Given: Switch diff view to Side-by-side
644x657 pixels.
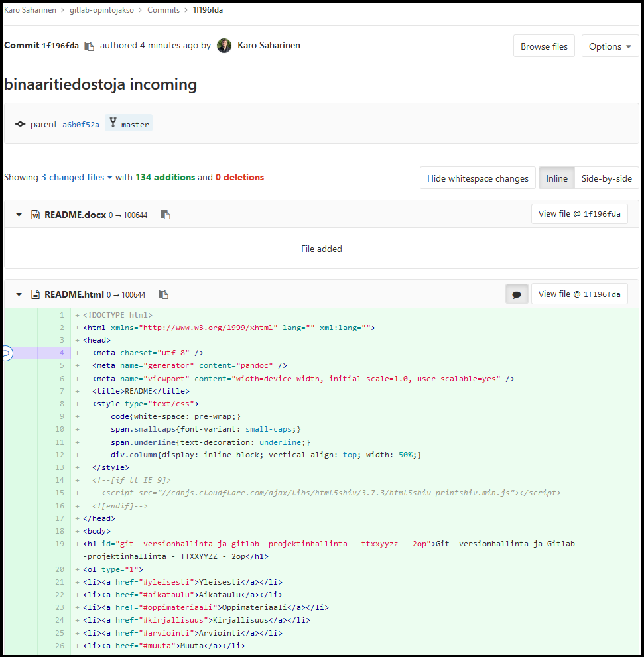Looking at the screenshot, I should [x=606, y=178].
